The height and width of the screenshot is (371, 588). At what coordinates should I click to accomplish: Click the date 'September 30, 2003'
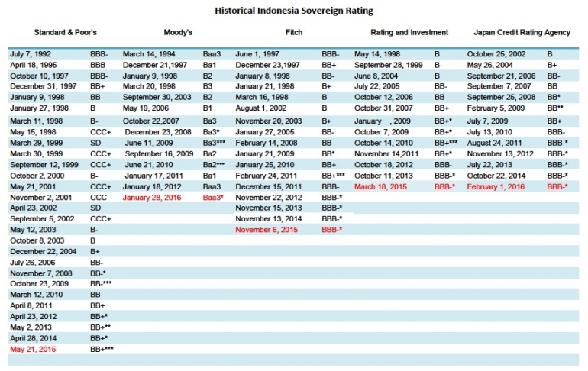tap(157, 97)
